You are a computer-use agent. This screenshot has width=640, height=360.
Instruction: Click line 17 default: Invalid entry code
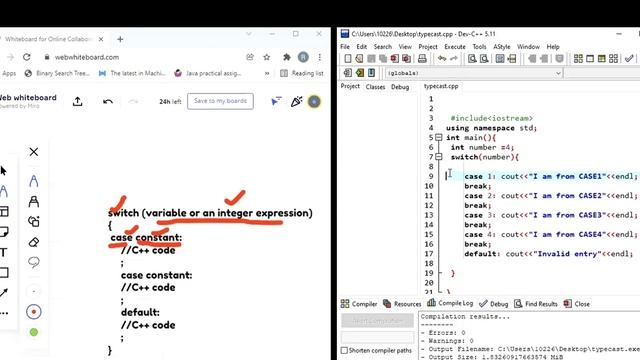tap(549, 254)
